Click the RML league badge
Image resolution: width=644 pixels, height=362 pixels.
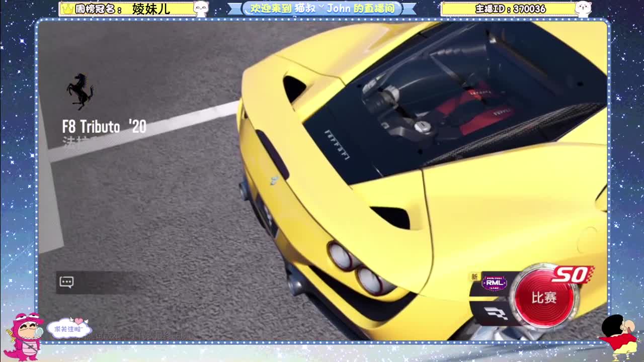tap(494, 283)
